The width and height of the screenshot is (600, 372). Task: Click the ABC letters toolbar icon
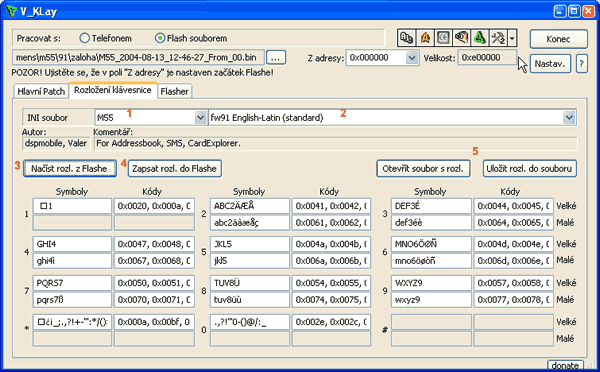[406, 38]
